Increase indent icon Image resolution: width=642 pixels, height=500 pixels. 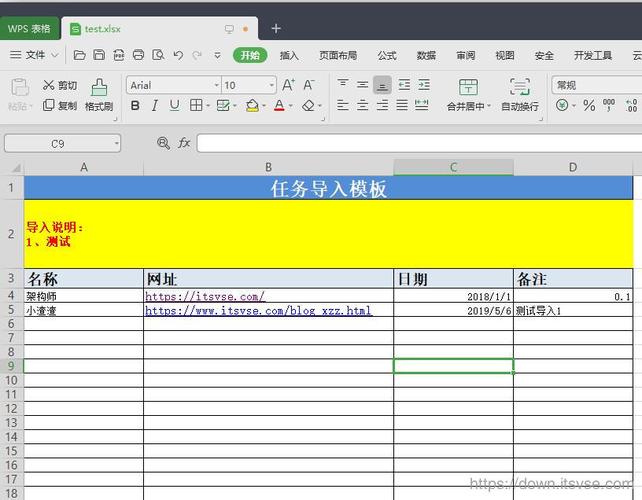point(424,85)
